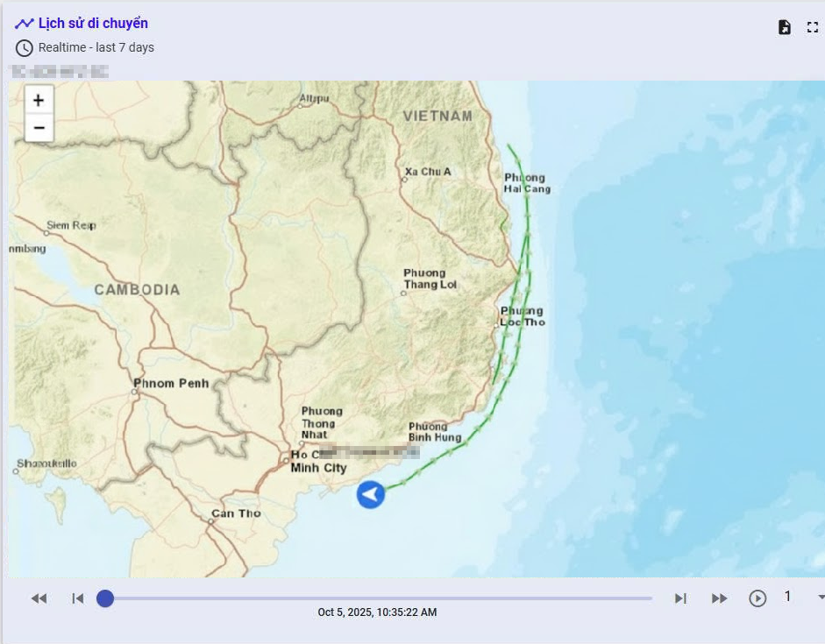Image resolution: width=825 pixels, height=644 pixels.
Task: Click the Phnom Penh label on map
Action: (171, 383)
